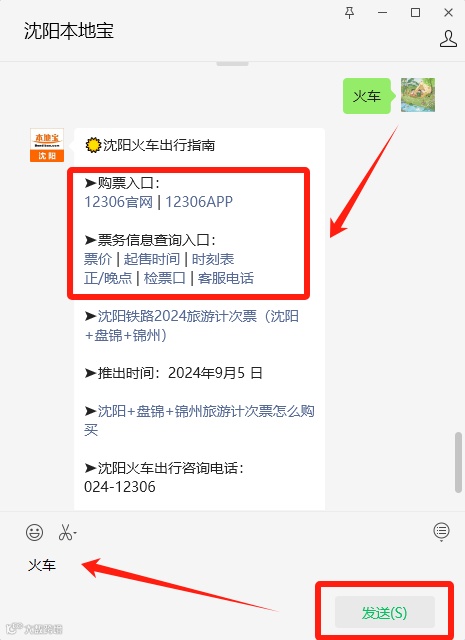Viewport: 465px width, 640px height.
Task: Open the 12306官网 link
Action: [118, 202]
